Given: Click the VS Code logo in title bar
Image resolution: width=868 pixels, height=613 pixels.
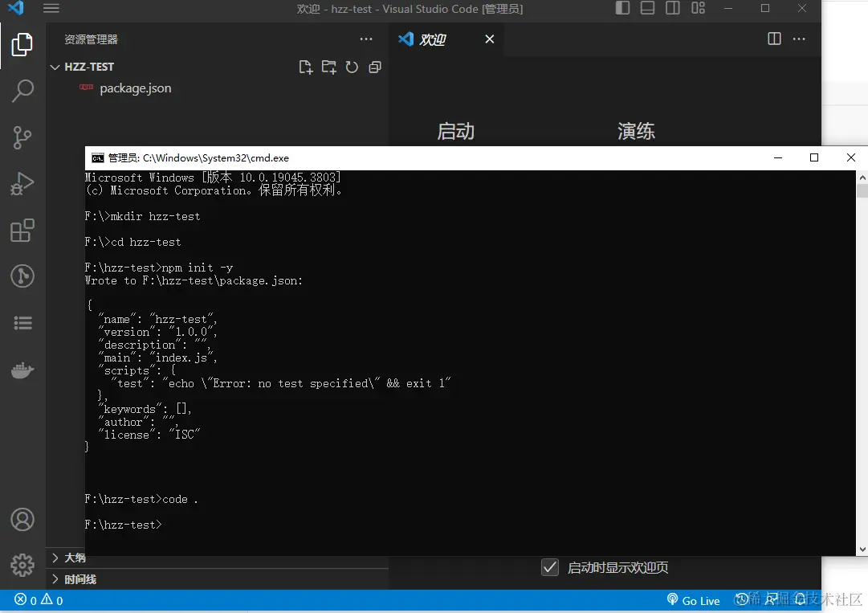Looking at the screenshot, I should click(15, 8).
